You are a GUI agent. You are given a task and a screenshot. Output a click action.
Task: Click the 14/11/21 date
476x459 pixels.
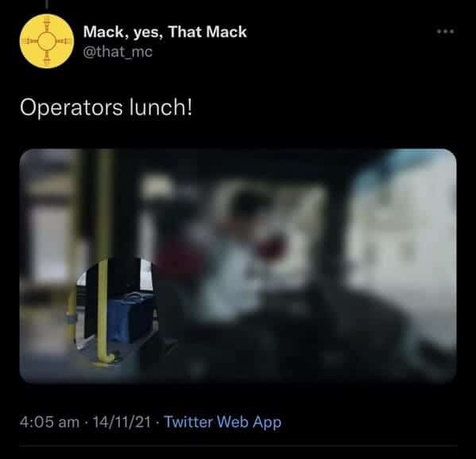(x=122, y=422)
